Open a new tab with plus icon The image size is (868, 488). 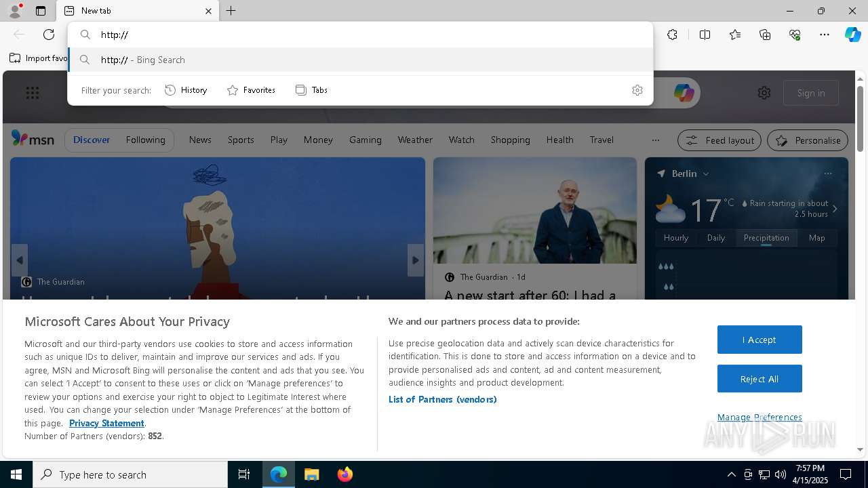coord(231,11)
